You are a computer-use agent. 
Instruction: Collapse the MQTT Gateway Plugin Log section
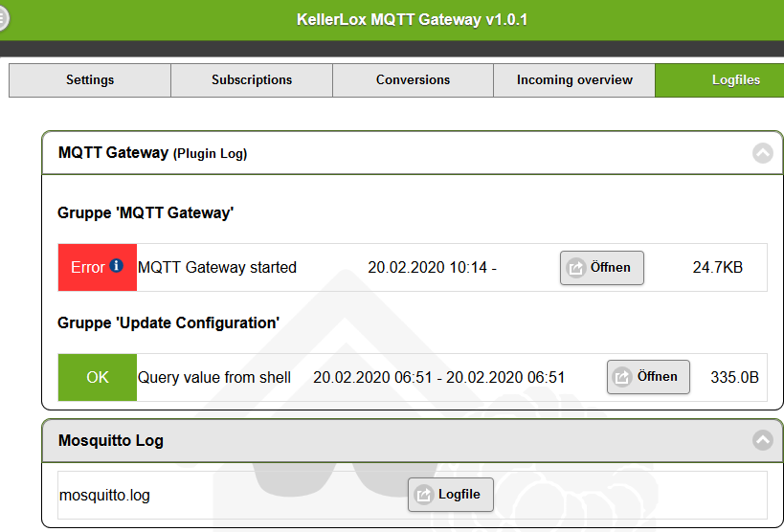click(763, 152)
